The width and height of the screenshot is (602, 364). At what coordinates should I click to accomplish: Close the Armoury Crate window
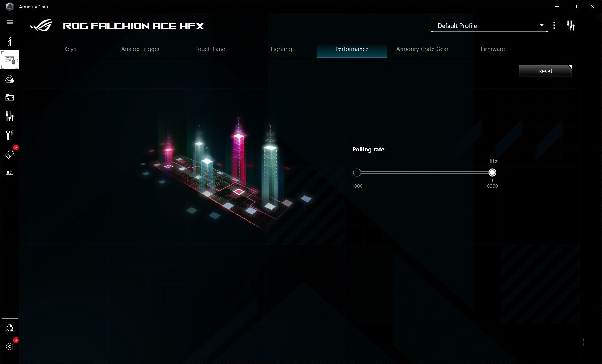point(593,7)
